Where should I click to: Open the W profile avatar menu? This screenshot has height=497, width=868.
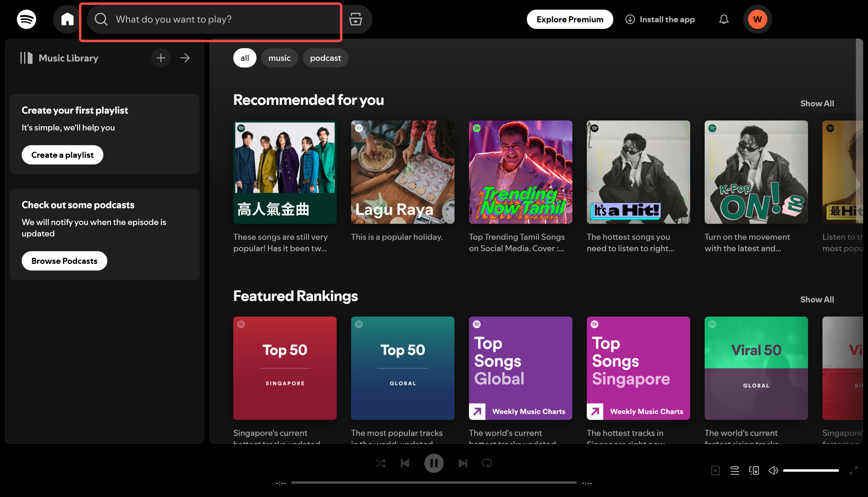757,19
